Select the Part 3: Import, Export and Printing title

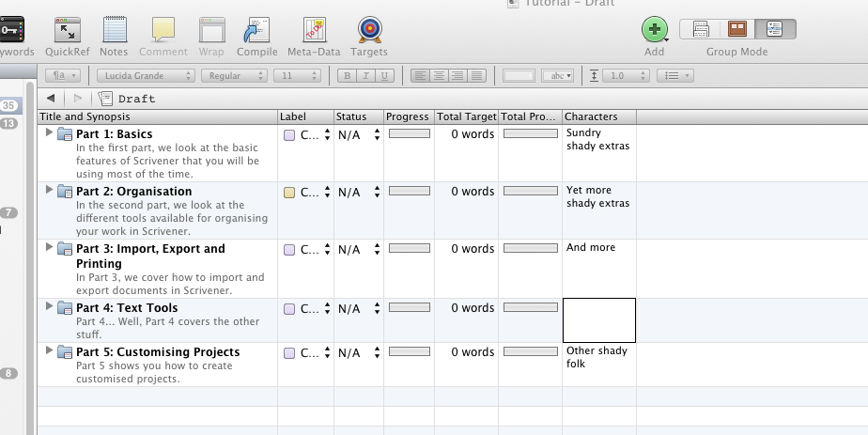click(x=150, y=256)
